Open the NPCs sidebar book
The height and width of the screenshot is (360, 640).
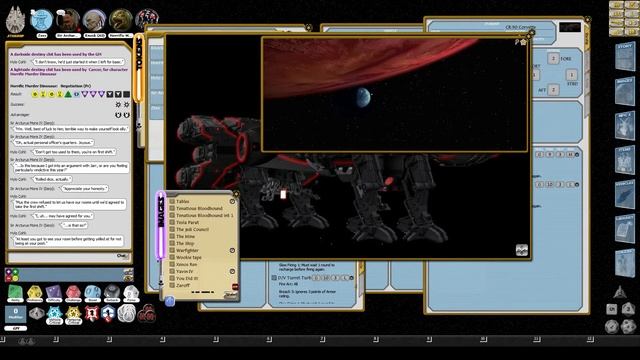pyautogui.click(x=625, y=126)
